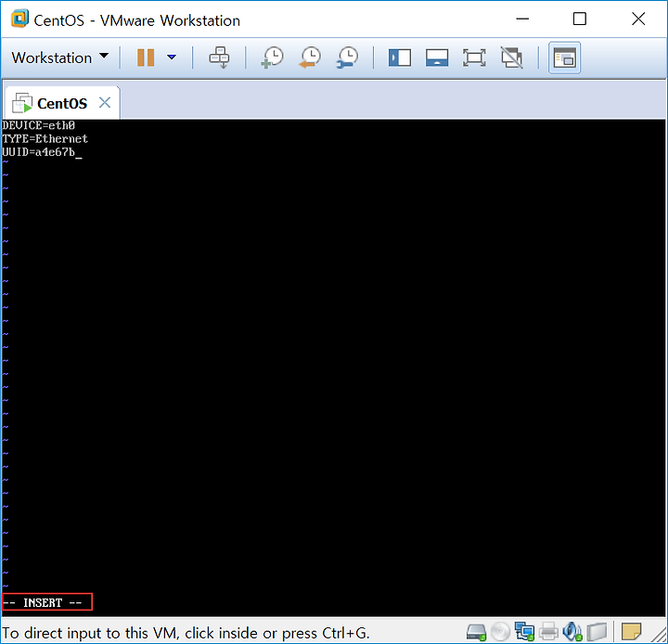Click the CD/DVD drive status icon
This screenshot has height=644, width=668.
point(500,632)
